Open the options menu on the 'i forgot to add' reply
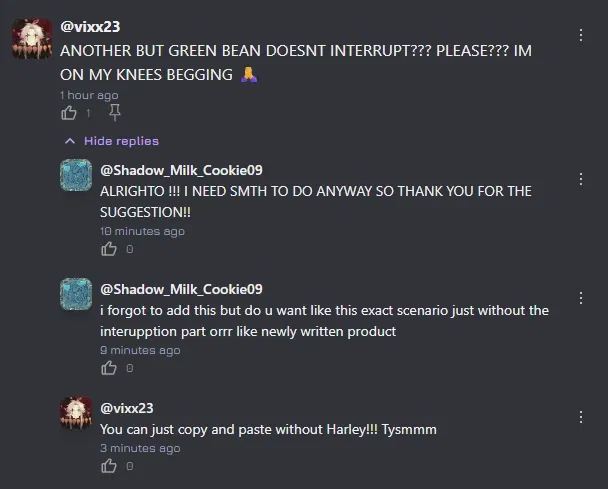The width and height of the screenshot is (608, 489). pos(580,298)
